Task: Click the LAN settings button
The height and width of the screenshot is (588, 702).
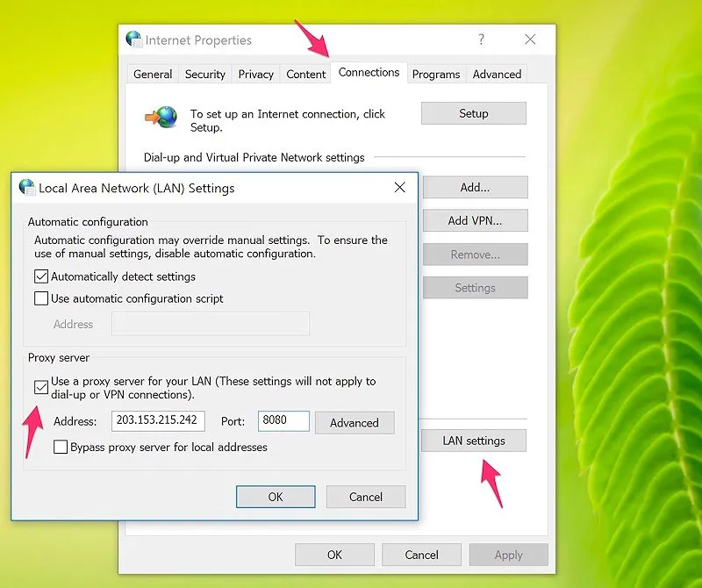Action: tap(474, 441)
